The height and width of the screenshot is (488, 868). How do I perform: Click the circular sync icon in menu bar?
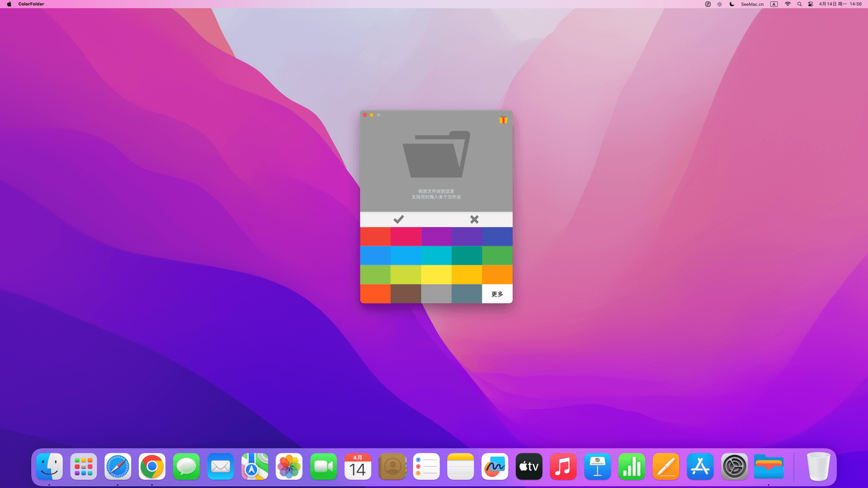pos(708,4)
